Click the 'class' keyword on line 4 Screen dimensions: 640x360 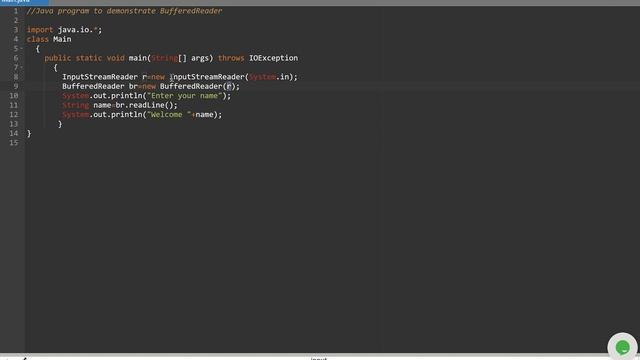point(38,39)
